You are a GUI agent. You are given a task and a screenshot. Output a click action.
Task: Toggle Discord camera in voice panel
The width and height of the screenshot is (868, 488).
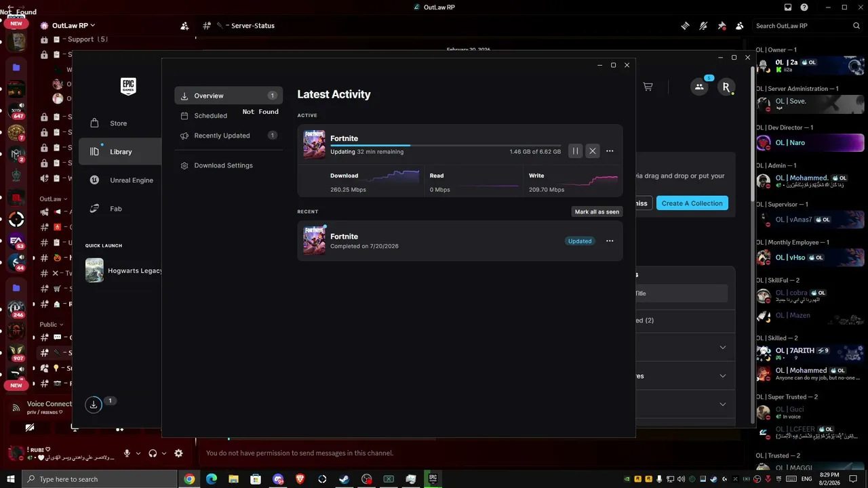click(x=29, y=428)
